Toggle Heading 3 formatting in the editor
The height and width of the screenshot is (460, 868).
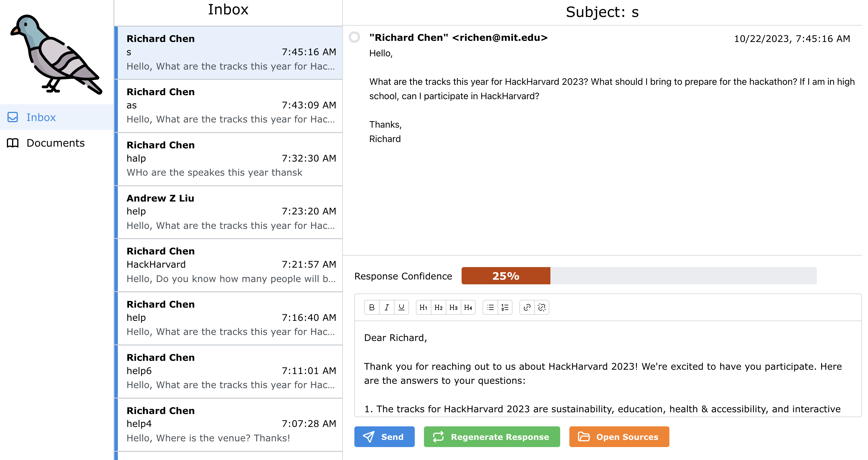coord(454,307)
